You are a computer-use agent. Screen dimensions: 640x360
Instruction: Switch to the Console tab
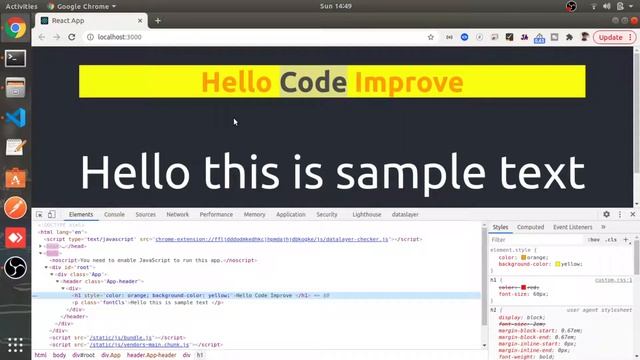click(114, 214)
